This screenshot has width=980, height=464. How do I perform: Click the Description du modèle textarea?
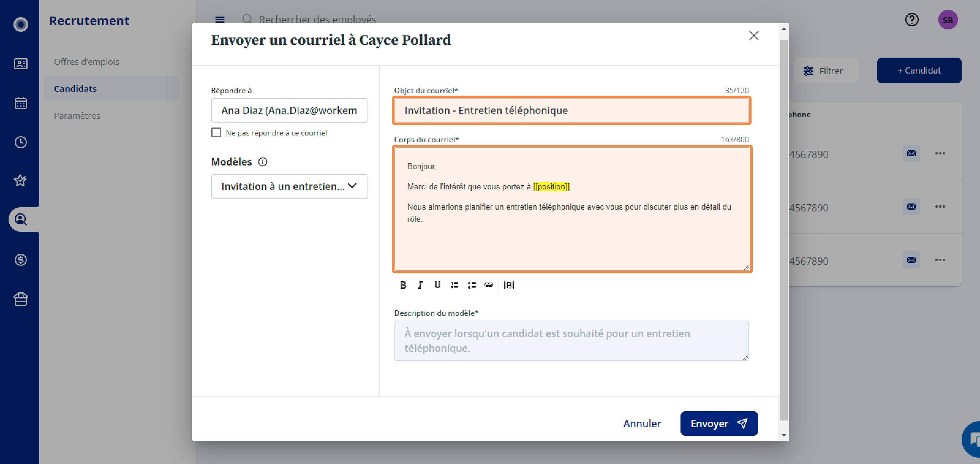point(571,341)
